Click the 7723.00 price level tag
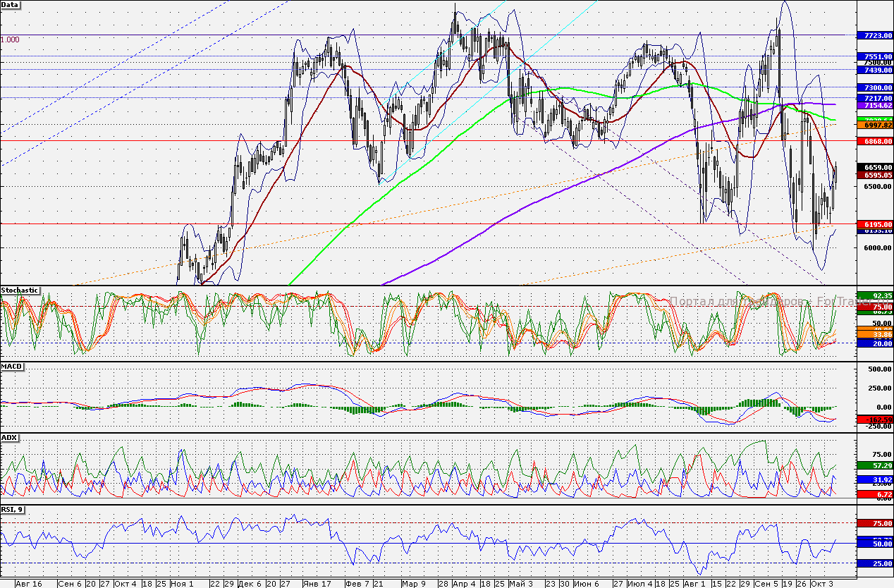894x588 pixels. tap(874, 35)
